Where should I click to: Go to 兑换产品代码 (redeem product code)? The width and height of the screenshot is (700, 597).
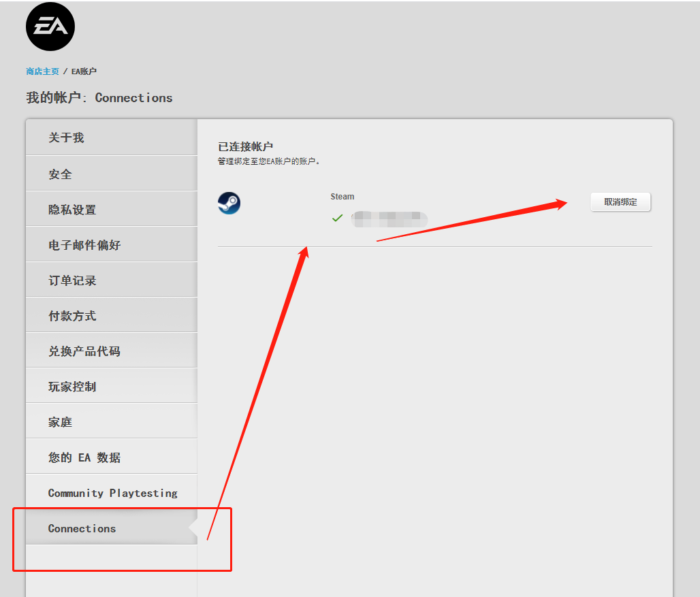83,350
